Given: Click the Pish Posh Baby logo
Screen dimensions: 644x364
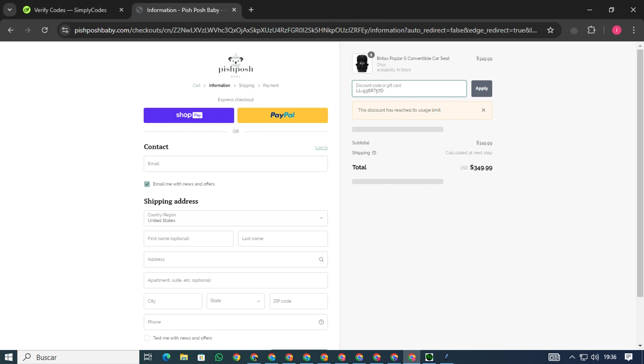Looking at the screenshot, I should 236,65.
